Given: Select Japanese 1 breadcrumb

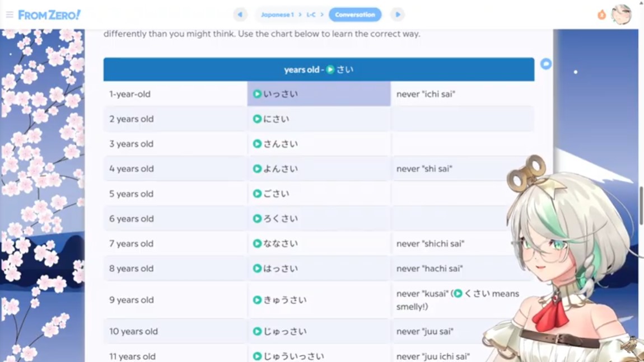Looking at the screenshot, I should coord(277,15).
